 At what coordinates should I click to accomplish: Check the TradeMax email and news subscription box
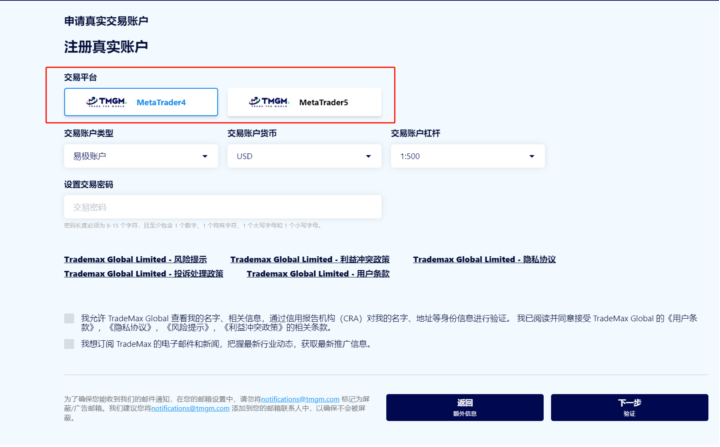point(69,344)
